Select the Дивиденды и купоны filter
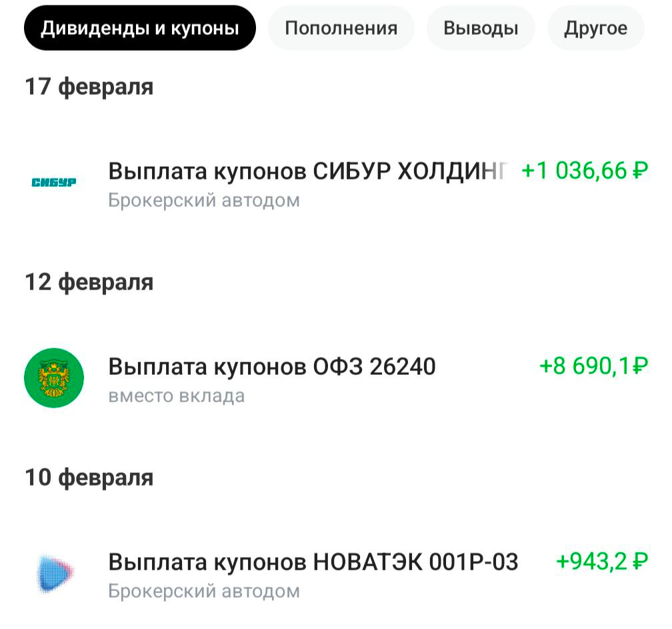 (140, 28)
